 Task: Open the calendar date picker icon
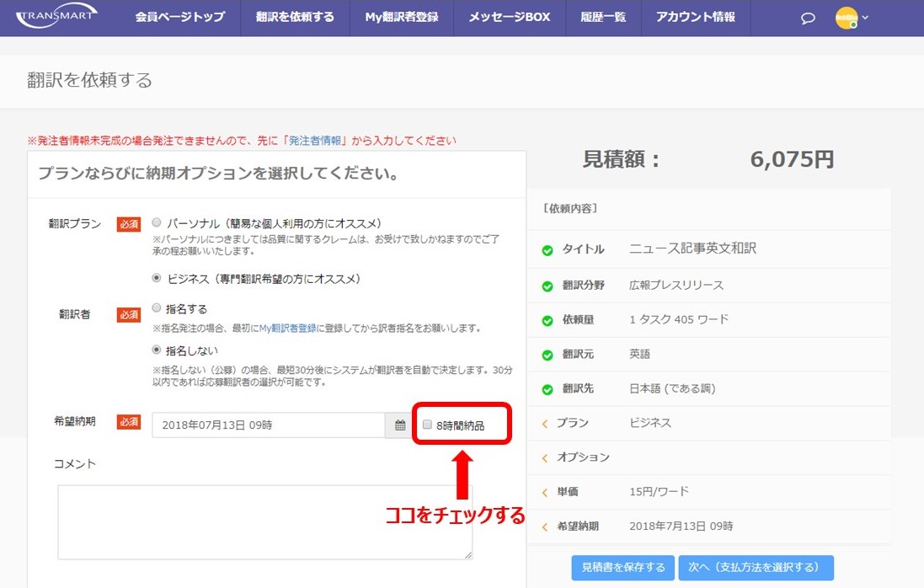399,426
